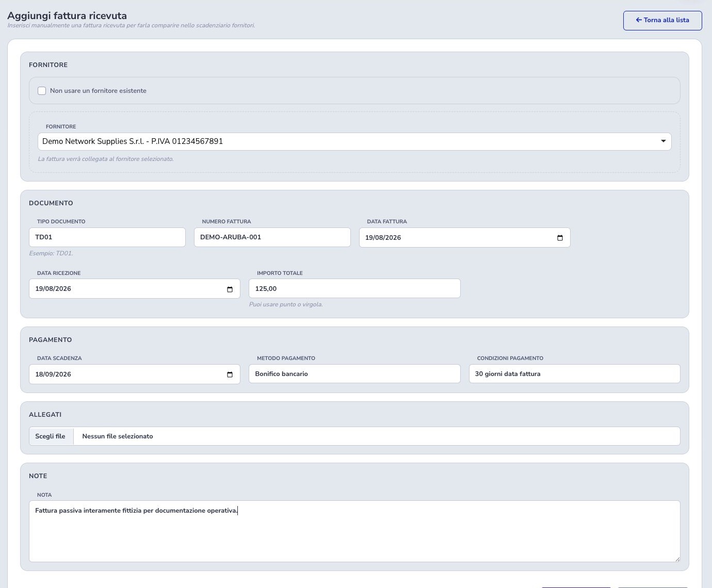Enable Non usare un fornitore esistente checkbox
Screen dimensions: 712x588
pyautogui.click(x=42, y=91)
